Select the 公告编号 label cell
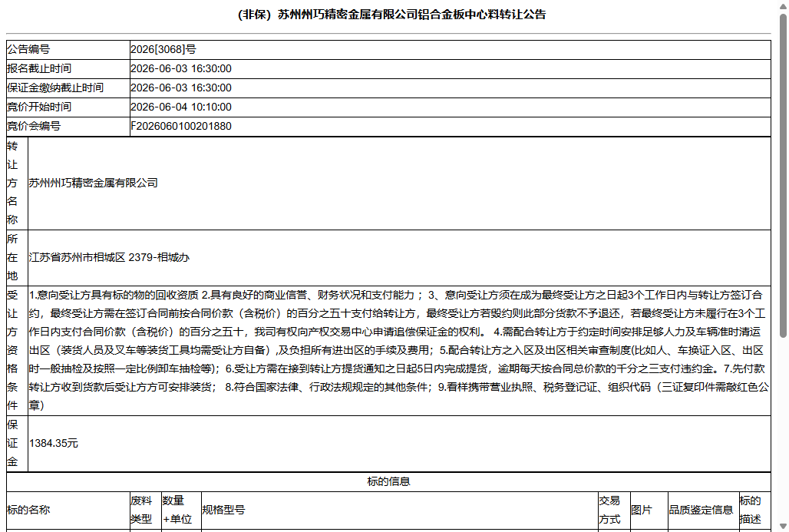Screen dimensions: 789x532 point(68,50)
